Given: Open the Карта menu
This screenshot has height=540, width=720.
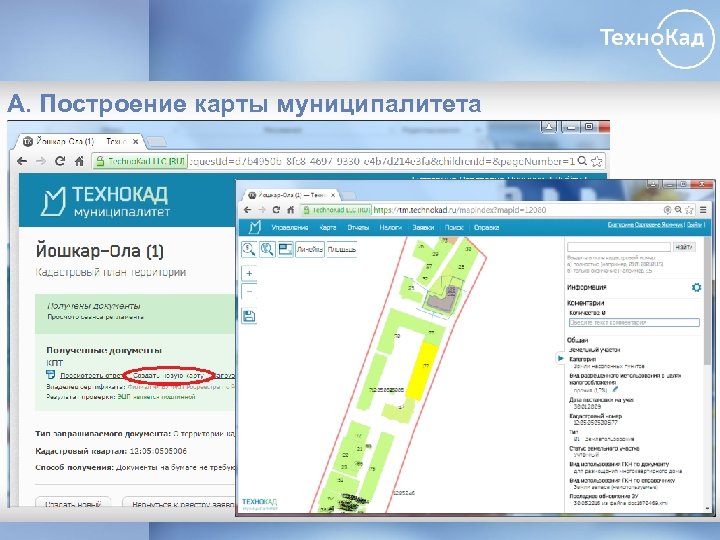Looking at the screenshot, I should pos(328,227).
